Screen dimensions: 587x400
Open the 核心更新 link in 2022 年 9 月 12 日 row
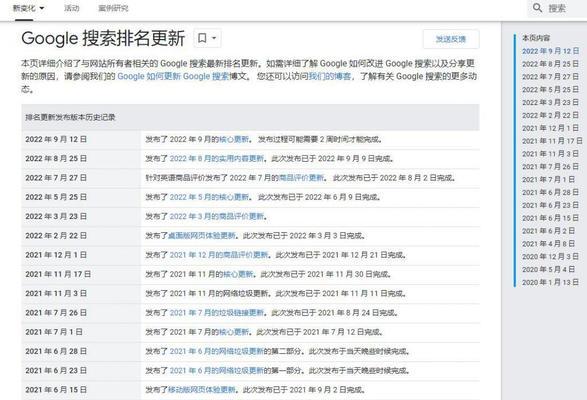click(x=234, y=140)
